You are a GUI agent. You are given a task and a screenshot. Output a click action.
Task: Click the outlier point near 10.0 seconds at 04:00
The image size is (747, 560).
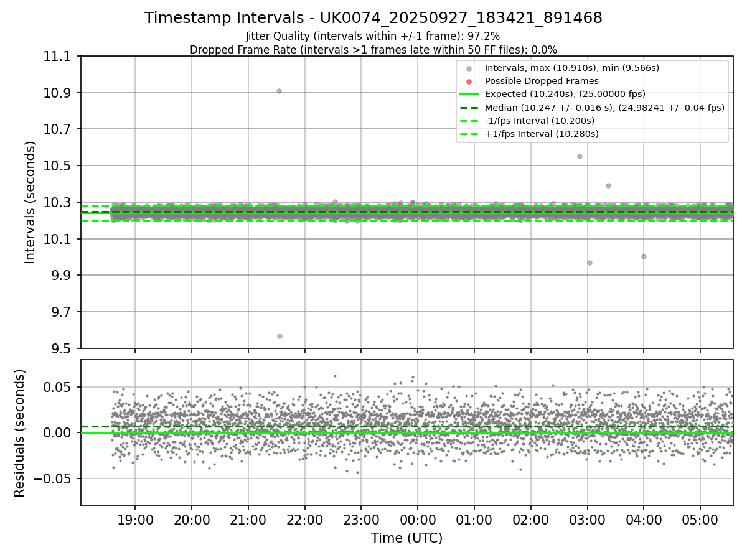(644, 256)
